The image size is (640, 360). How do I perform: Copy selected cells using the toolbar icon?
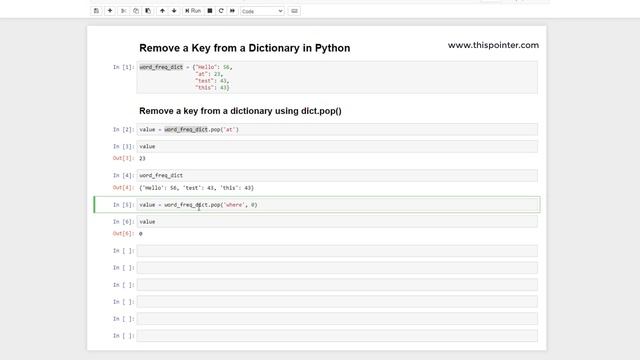136,11
